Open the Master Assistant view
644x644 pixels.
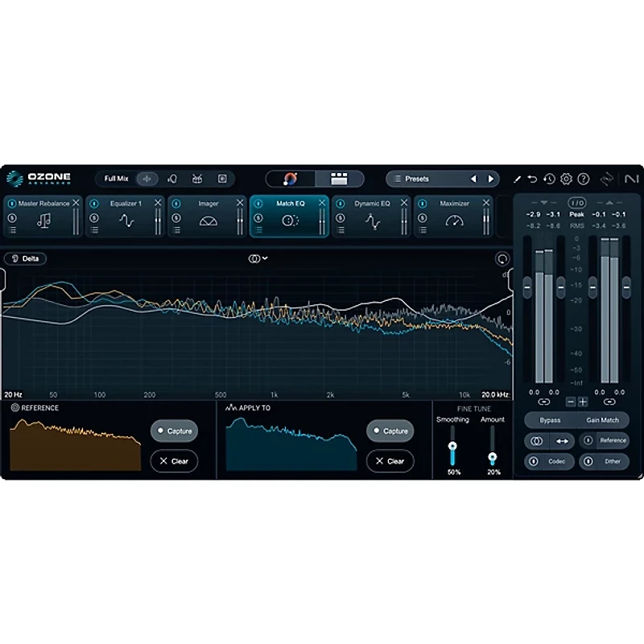[291, 179]
